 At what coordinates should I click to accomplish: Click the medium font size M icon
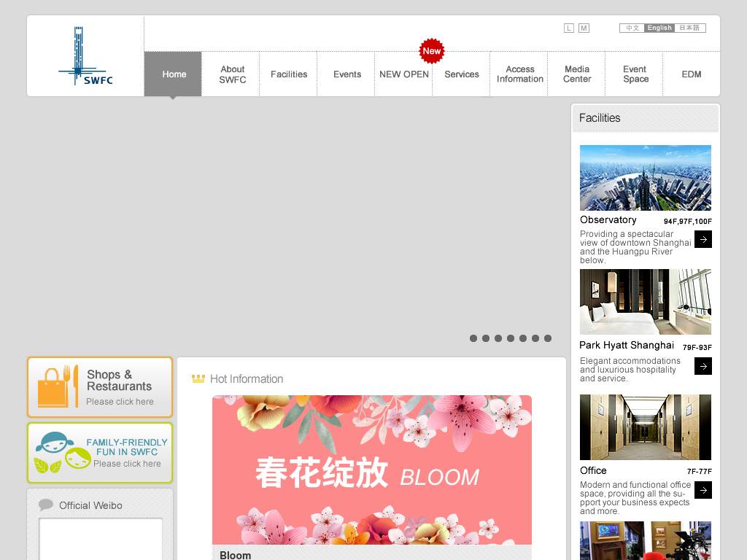(584, 28)
